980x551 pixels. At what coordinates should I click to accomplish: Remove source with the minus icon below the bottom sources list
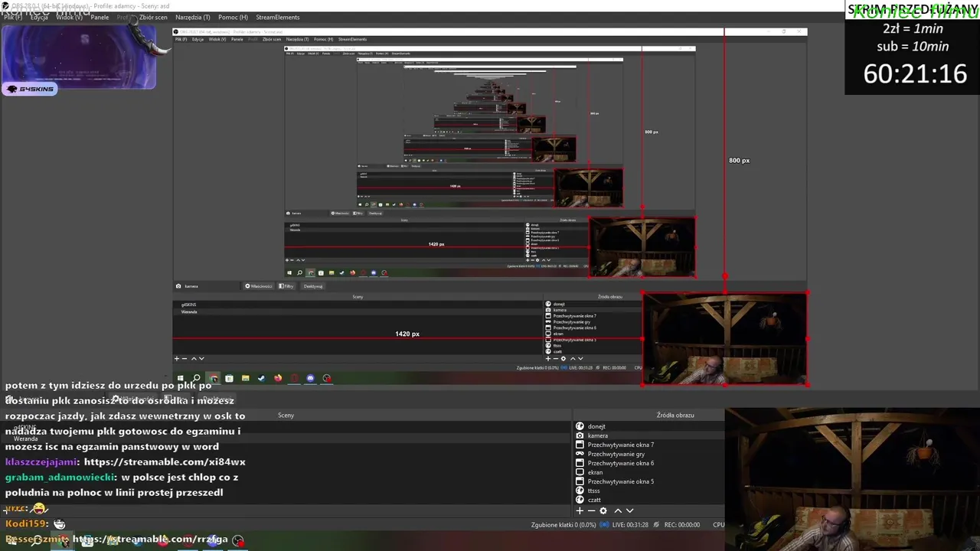[x=591, y=510]
